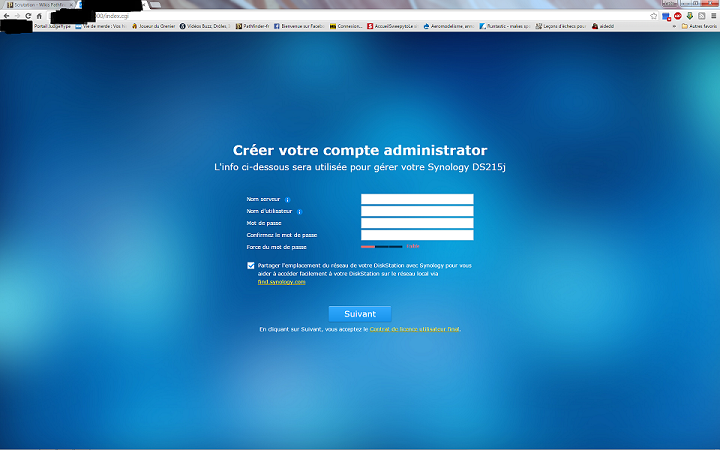Click the address bar showing index.cgi

click(x=349, y=16)
